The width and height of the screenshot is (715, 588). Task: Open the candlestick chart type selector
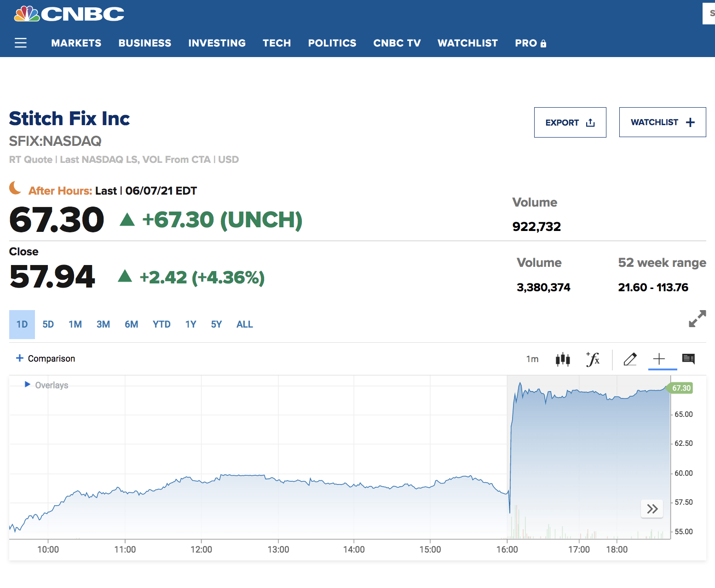(562, 359)
